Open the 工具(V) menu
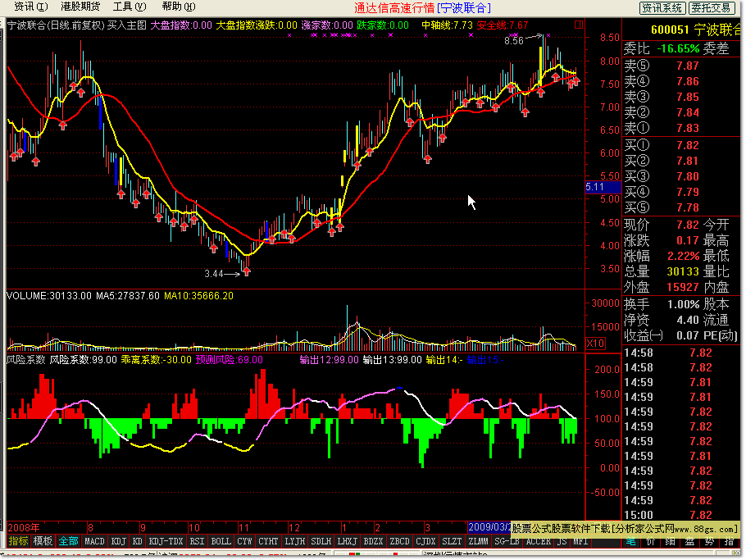Image resolution: width=746 pixels, height=560 pixels. click(x=130, y=7)
